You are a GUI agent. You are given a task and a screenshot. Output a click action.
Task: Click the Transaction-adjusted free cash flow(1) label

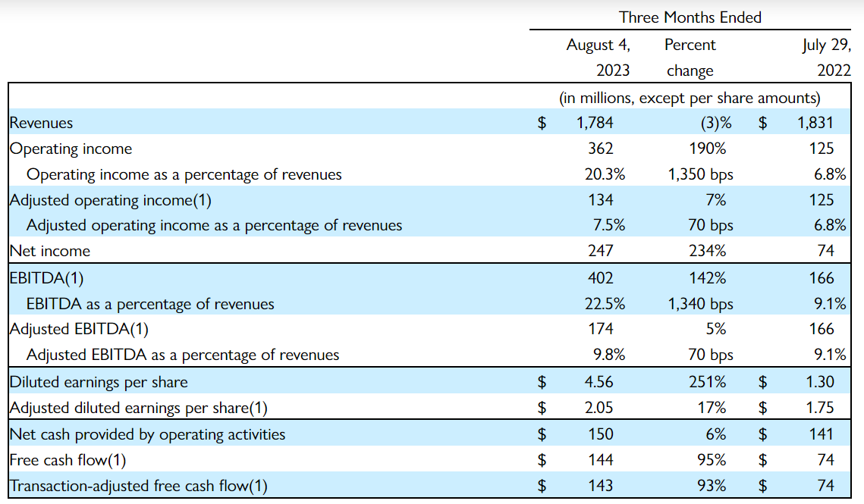(x=139, y=486)
